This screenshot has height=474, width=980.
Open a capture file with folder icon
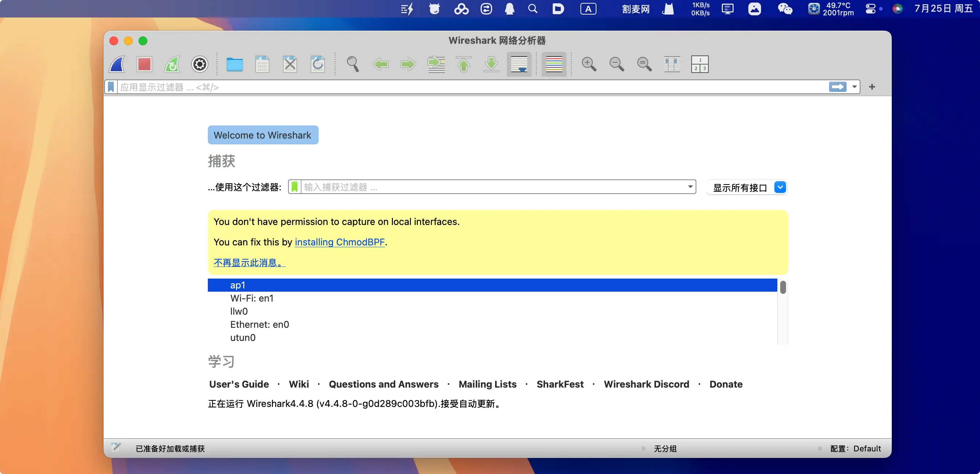pos(234,64)
